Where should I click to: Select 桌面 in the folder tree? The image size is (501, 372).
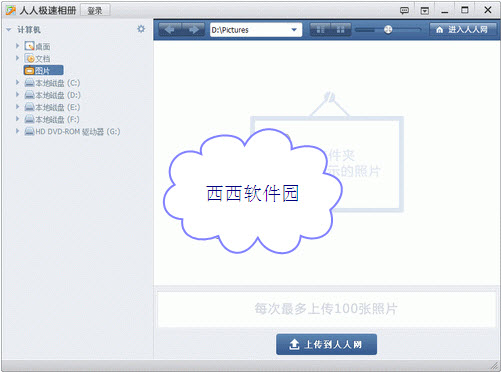coord(37,46)
